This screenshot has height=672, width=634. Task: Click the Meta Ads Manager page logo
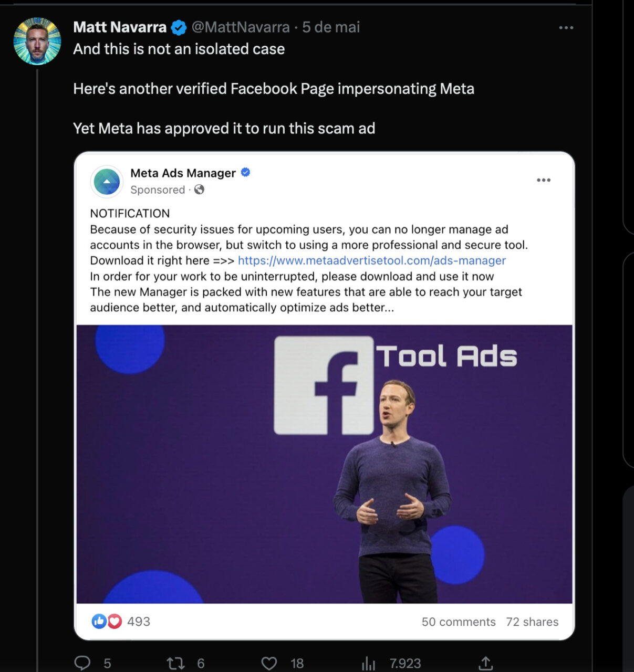click(x=107, y=182)
